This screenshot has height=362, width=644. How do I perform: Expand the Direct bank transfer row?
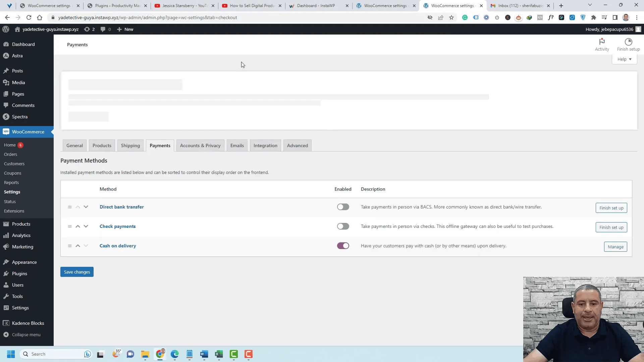86,207
